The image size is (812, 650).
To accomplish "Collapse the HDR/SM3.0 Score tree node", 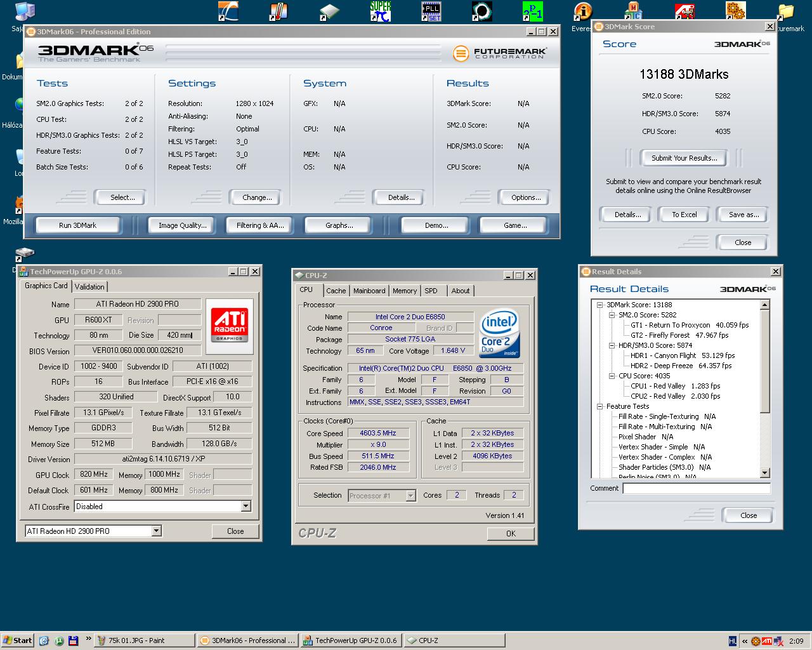I will (x=612, y=345).
